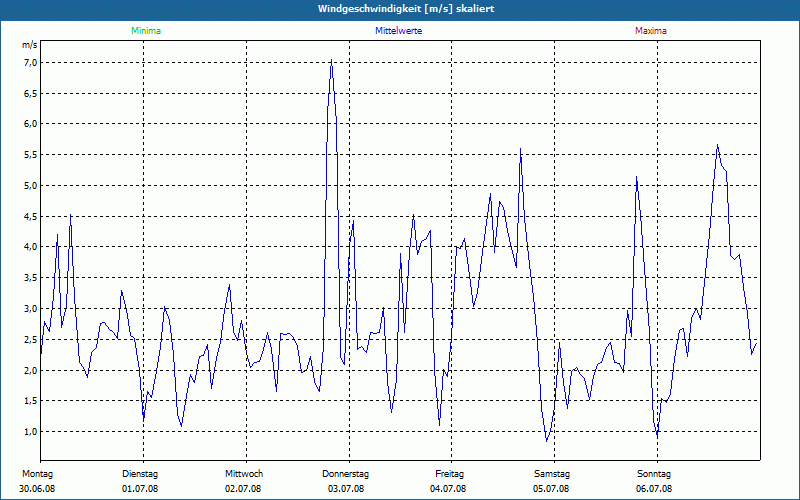
Task: Click the date 01.07.08
Action: [x=140, y=489]
